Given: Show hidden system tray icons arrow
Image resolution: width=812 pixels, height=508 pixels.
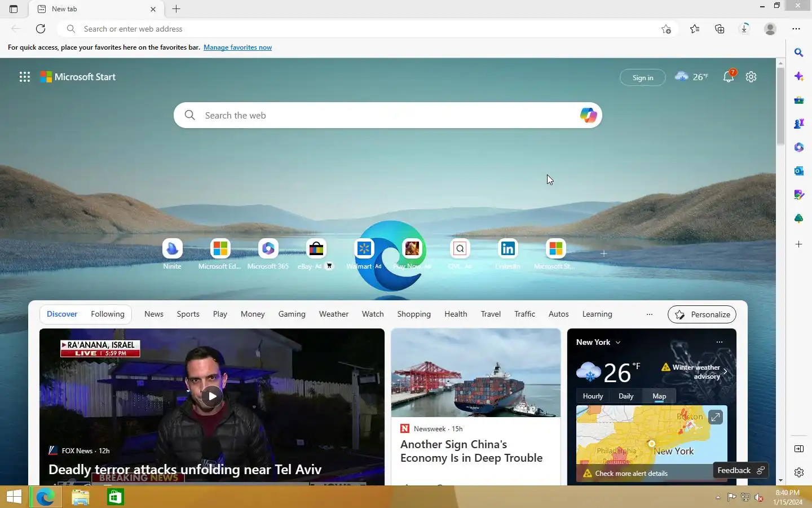Looking at the screenshot, I should [718, 497].
